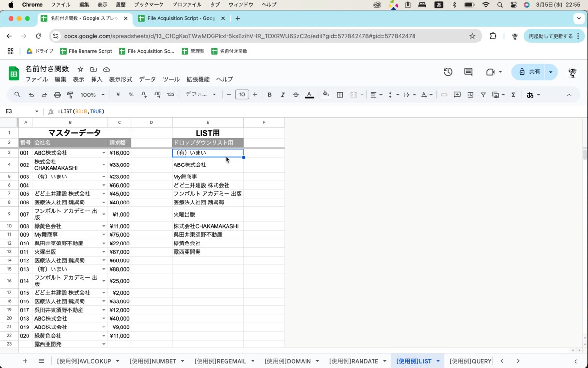Print the spreadsheet
Screen dimensions: 588x368
point(57,95)
